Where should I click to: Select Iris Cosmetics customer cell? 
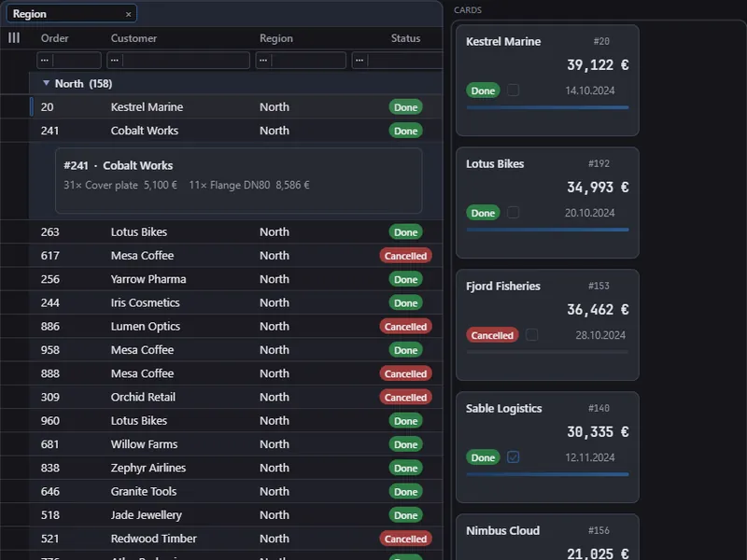pos(146,302)
